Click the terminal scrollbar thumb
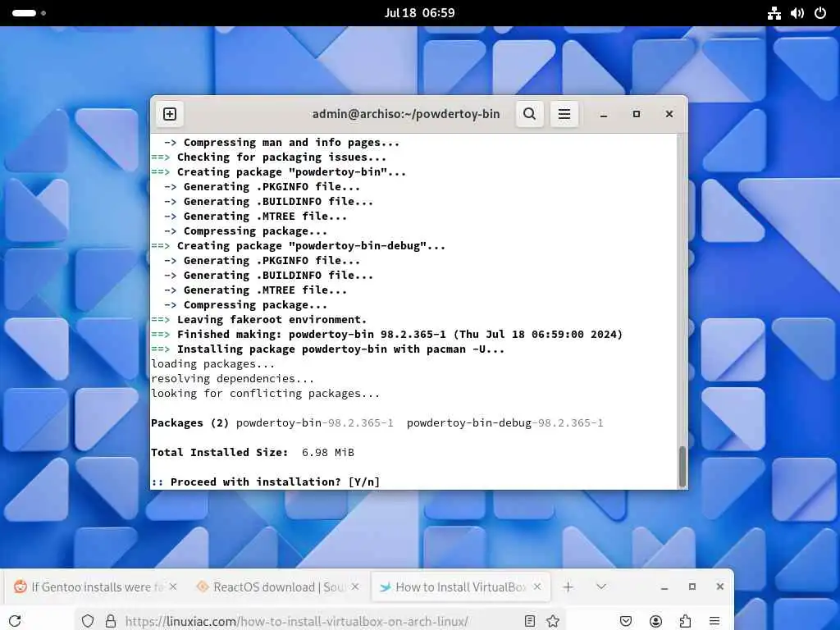The image size is (840, 630). click(682, 466)
